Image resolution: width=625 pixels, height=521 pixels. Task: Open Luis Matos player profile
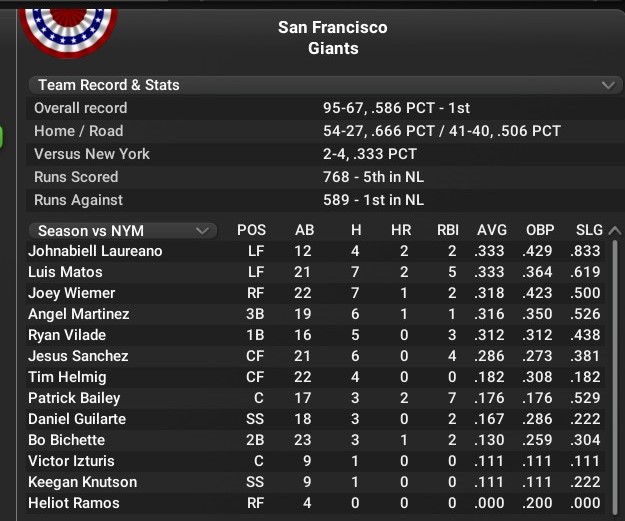tap(65, 272)
